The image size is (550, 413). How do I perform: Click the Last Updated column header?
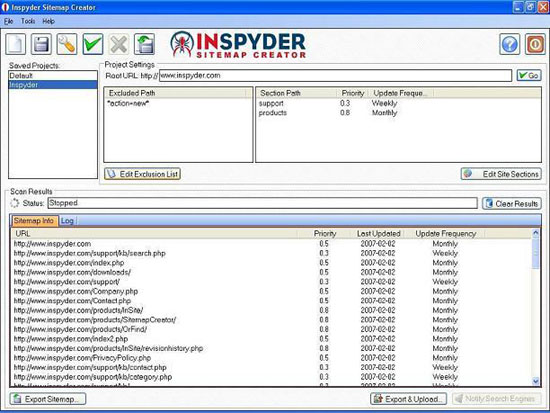pos(378,234)
